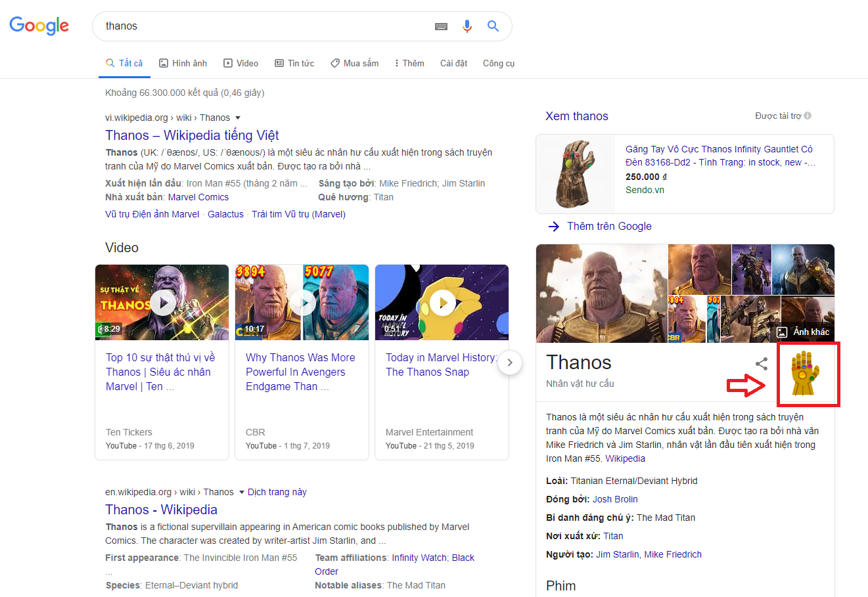Open the Josh Brolin actor link
868x597 pixels.
[615, 499]
